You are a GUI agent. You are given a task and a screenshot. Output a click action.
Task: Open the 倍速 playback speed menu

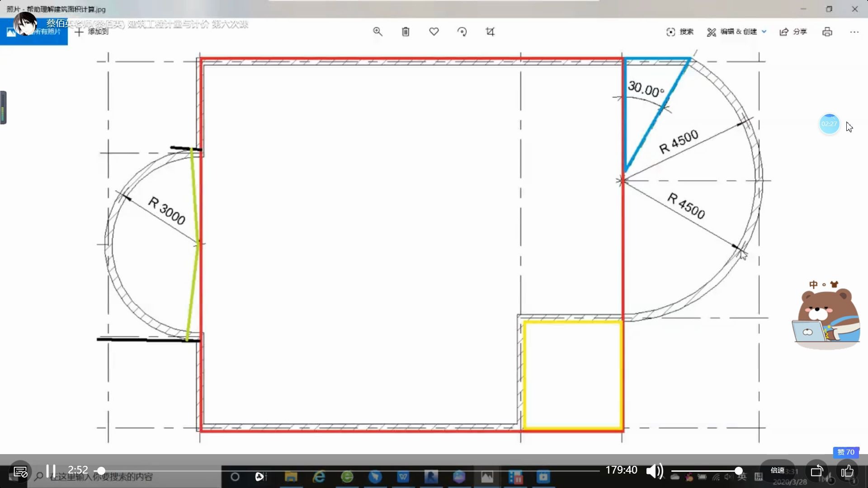[778, 470]
